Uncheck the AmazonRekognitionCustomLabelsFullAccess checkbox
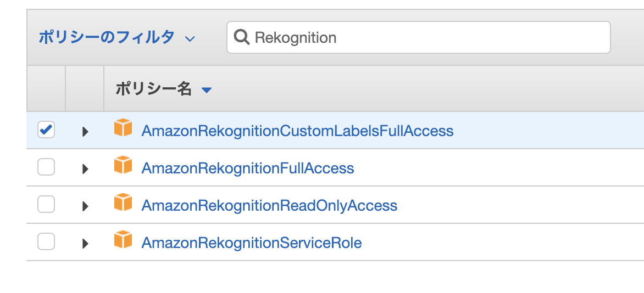Screen dimensions: 644x293 (46, 130)
